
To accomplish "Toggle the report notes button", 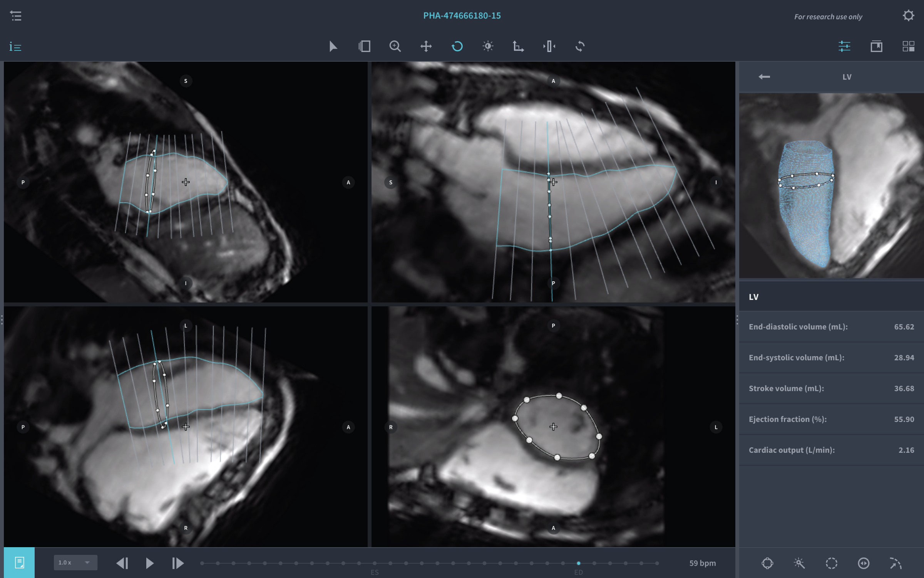I will [19, 563].
